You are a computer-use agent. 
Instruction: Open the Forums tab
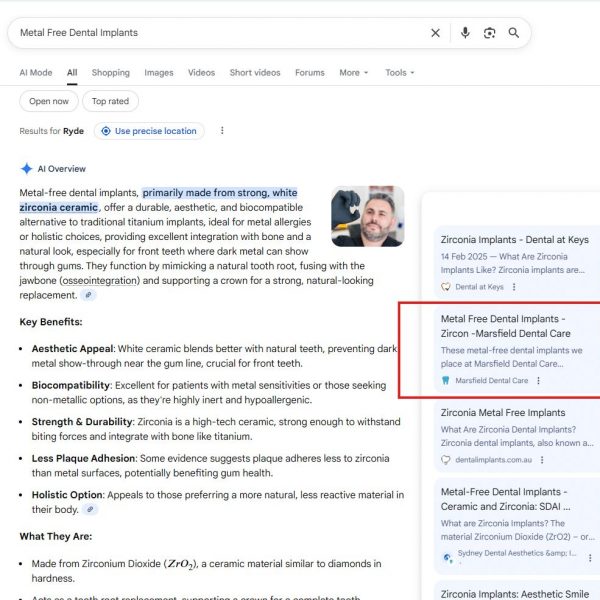point(310,73)
